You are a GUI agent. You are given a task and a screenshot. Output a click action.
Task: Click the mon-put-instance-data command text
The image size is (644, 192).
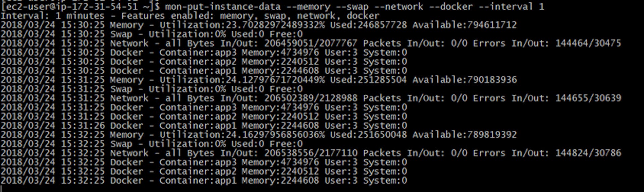point(223,7)
